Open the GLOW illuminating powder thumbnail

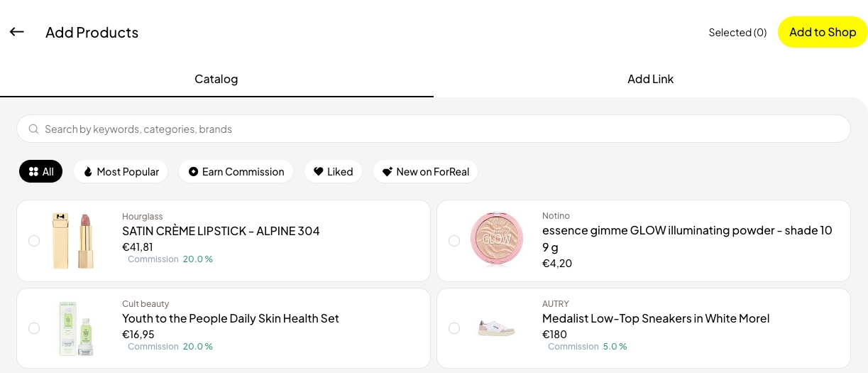497,239
